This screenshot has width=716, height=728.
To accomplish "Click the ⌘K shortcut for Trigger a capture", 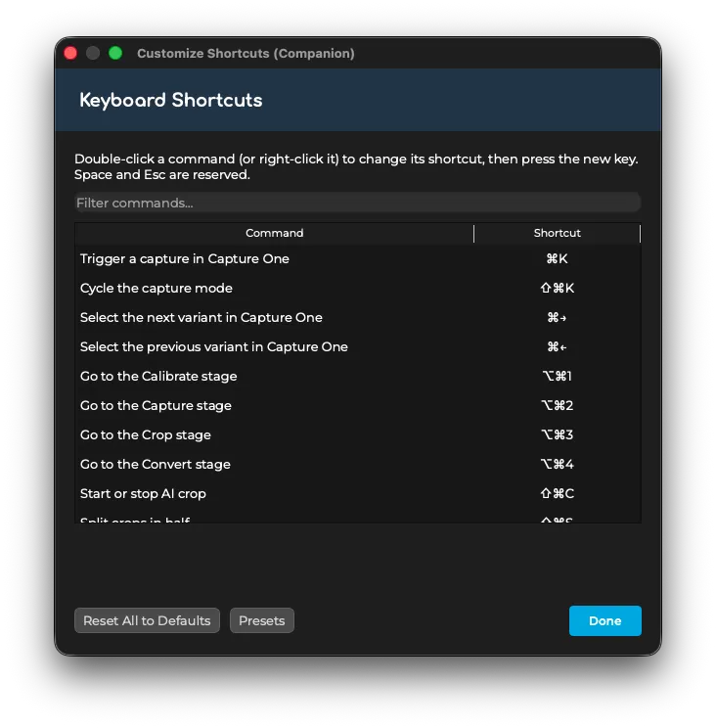I will (x=557, y=258).
